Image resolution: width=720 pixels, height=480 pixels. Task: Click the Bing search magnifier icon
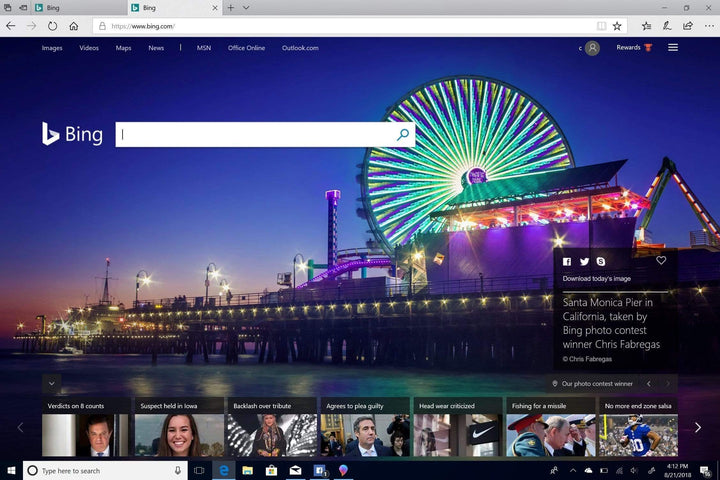coord(403,134)
